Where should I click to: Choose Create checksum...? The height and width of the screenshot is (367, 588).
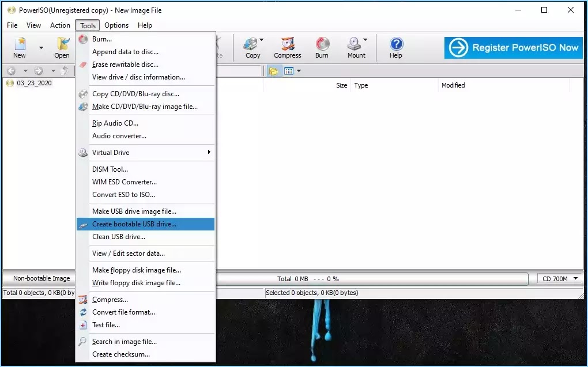145,354
